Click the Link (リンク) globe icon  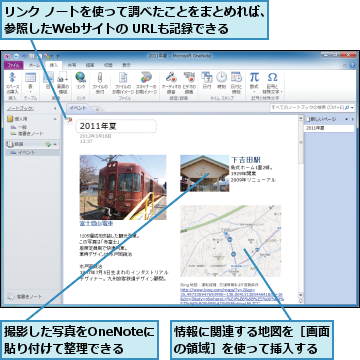coord(80,77)
